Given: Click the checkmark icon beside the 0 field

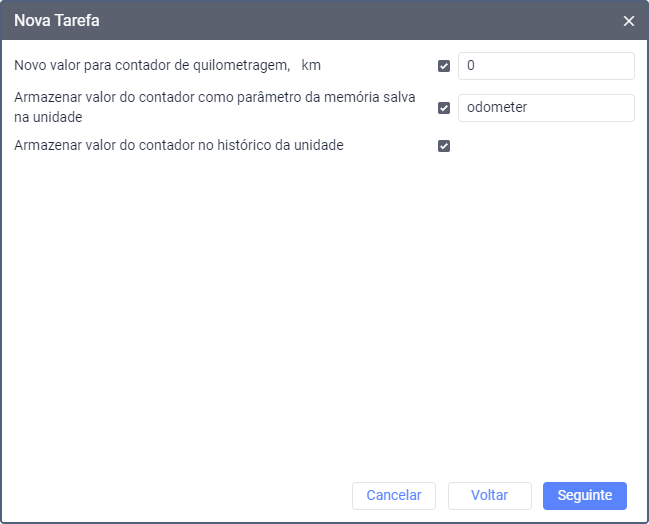Looking at the screenshot, I should point(444,66).
